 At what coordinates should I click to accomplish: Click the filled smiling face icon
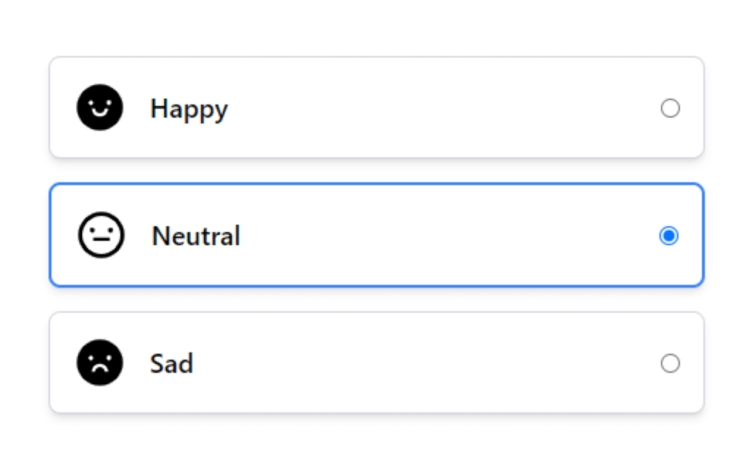coord(100,108)
